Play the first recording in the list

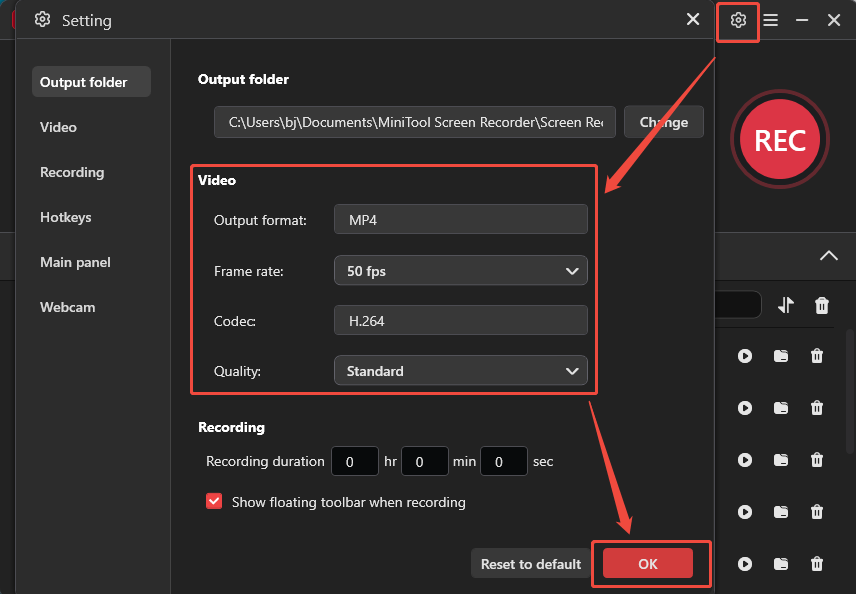click(x=744, y=356)
